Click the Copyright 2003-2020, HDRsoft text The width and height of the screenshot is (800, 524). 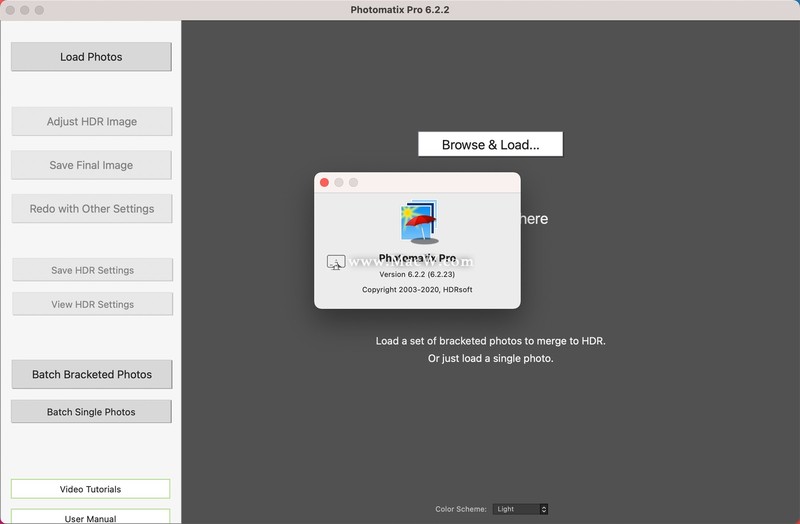click(417, 289)
